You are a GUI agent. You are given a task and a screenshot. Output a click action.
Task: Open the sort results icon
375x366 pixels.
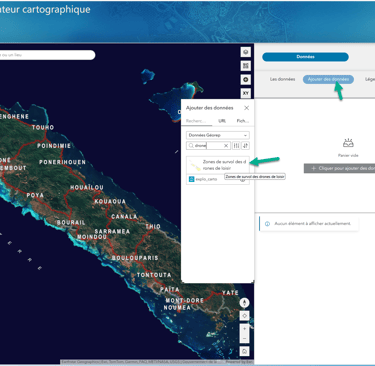click(245, 146)
